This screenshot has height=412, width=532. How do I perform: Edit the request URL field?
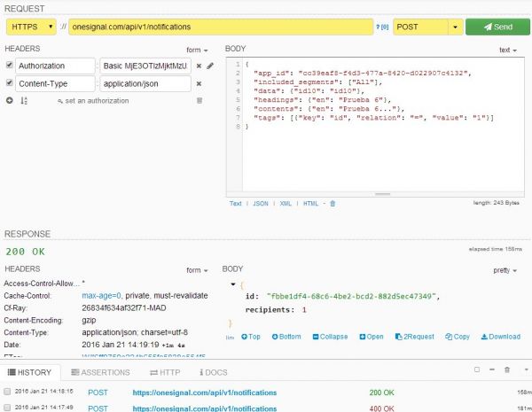pos(221,27)
